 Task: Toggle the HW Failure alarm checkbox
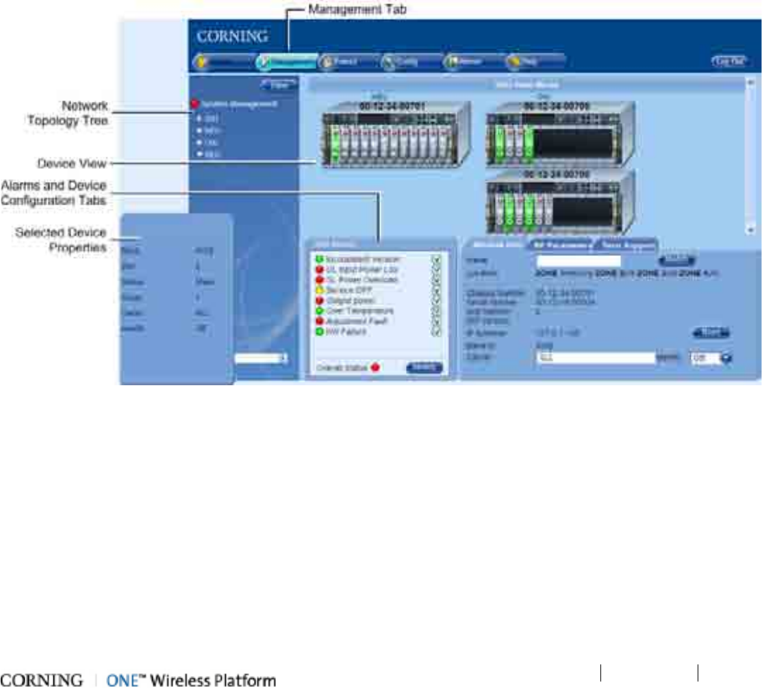[x=436, y=332]
